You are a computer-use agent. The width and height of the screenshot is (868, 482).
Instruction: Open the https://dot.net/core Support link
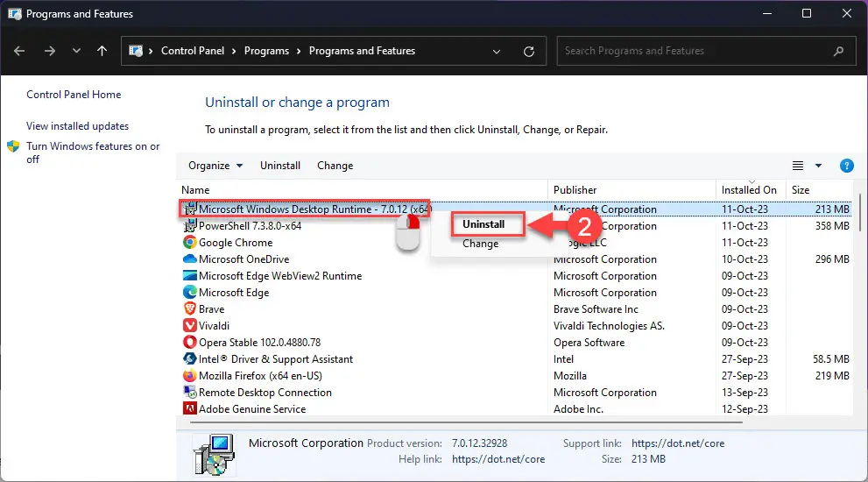tap(678, 443)
